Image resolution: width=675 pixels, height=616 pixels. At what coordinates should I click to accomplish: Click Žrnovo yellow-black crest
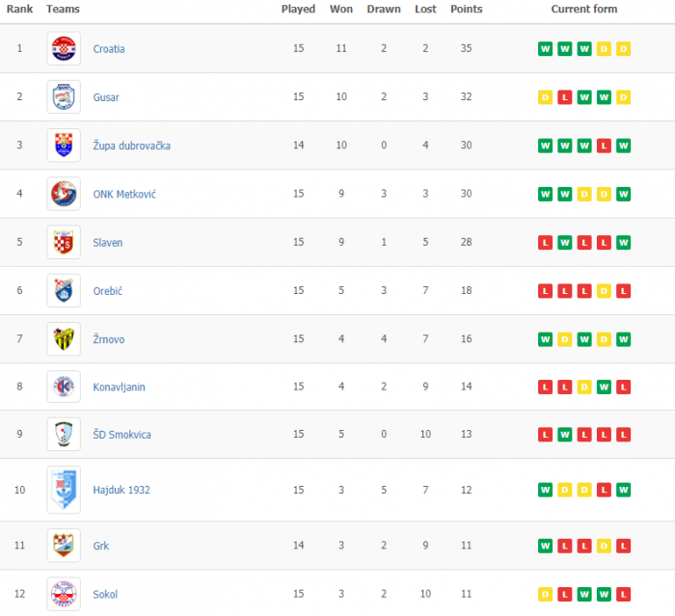64,339
